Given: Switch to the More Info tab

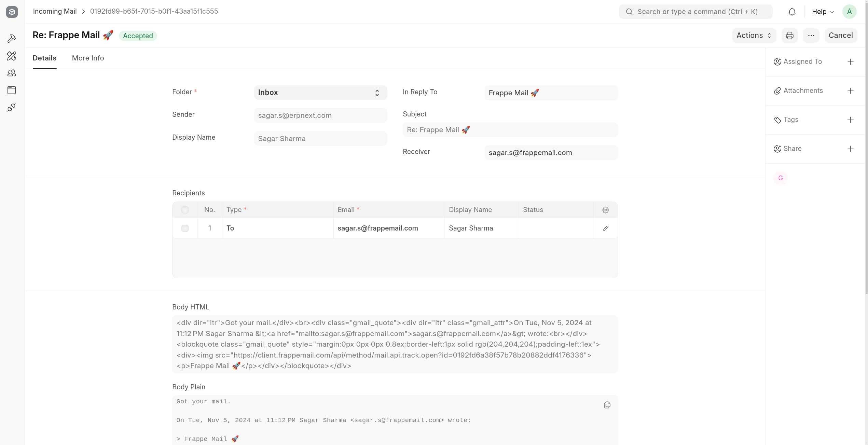Looking at the screenshot, I should coord(88,58).
